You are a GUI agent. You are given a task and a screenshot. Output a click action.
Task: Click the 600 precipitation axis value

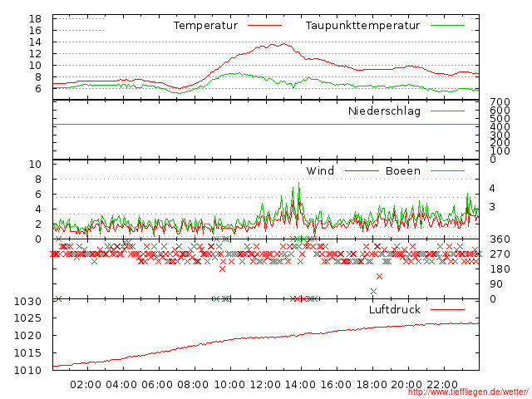tap(500, 110)
